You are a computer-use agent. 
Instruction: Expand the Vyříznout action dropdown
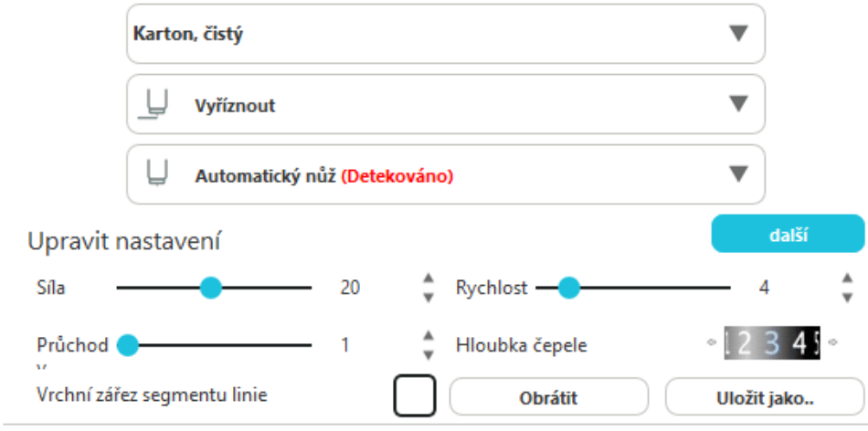(738, 105)
